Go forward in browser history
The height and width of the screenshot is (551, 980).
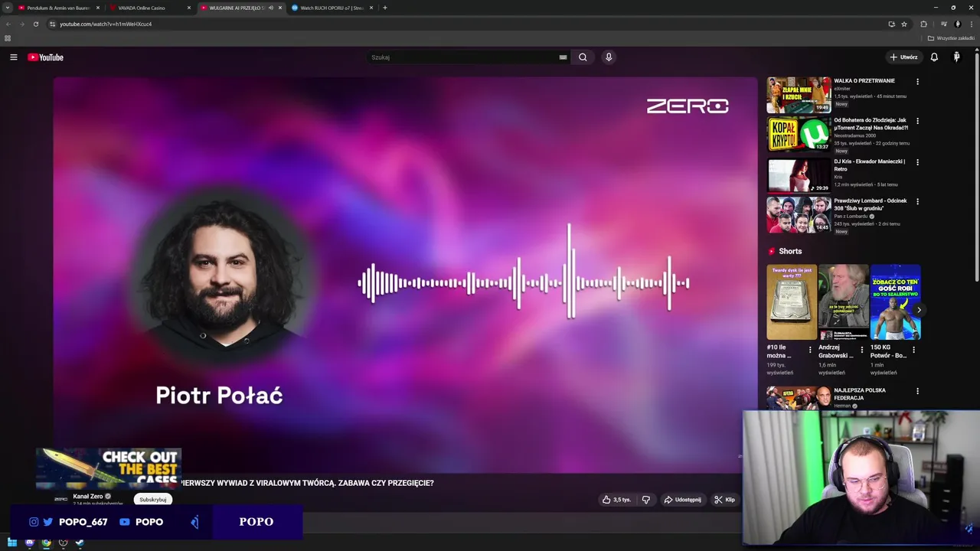(21, 24)
